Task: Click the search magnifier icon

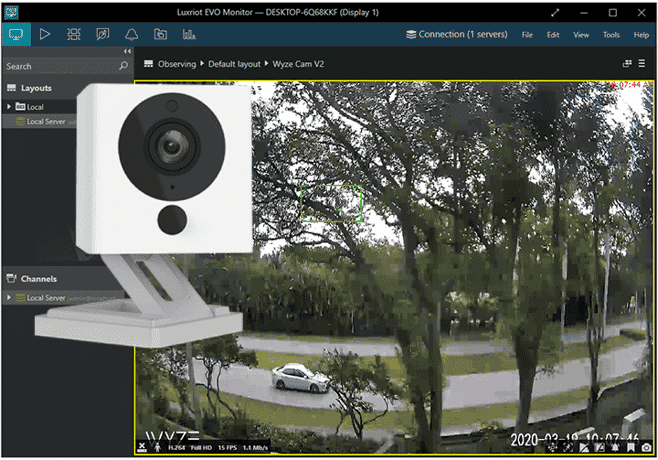Action: (x=123, y=66)
